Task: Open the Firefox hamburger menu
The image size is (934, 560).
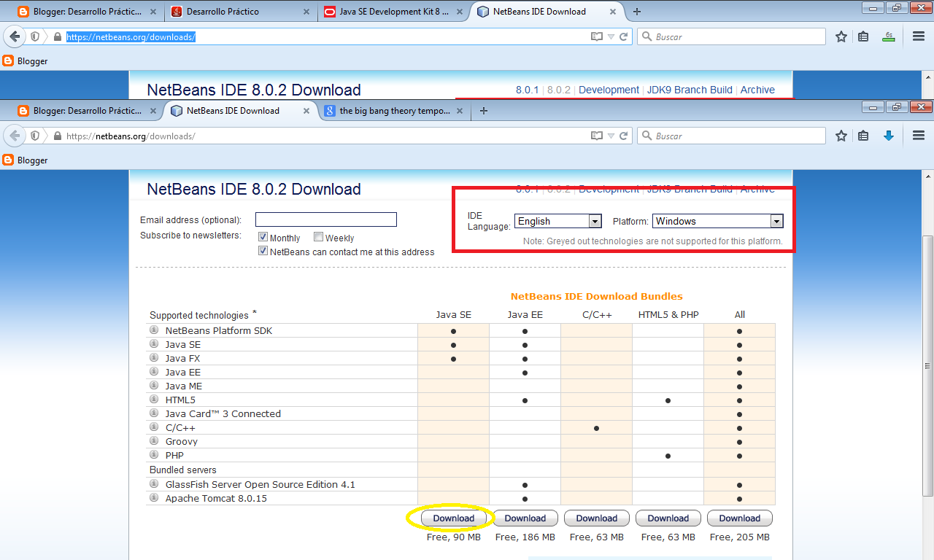Action: click(918, 136)
